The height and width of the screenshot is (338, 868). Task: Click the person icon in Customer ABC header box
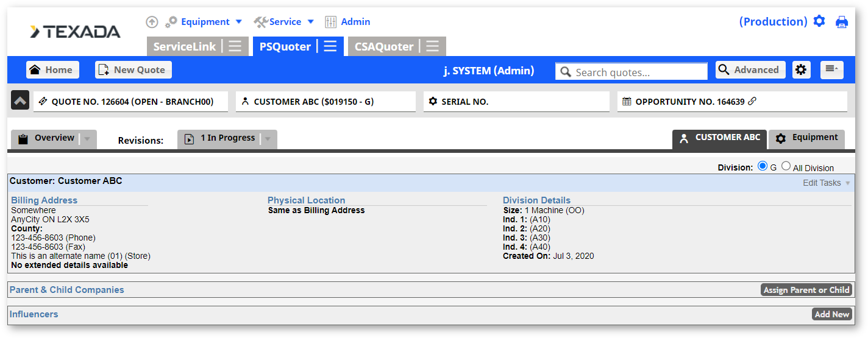coord(245,102)
